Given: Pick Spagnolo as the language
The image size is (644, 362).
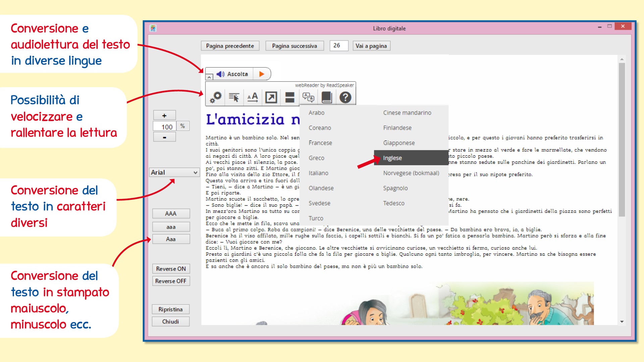Looking at the screenshot, I should coord(395,188).
